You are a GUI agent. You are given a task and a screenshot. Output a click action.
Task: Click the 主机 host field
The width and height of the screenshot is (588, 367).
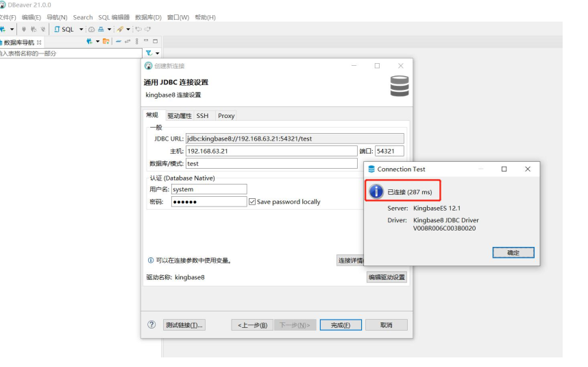pyautogui.click(x=271, y=151)
